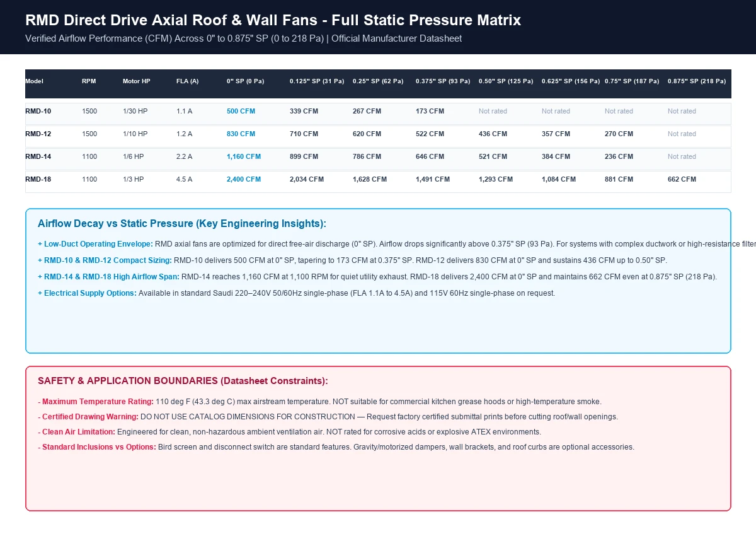Viewport: 756px width, 536px height.
Task: Click the 1.1 A FLA cell
Action: [185, 112]
